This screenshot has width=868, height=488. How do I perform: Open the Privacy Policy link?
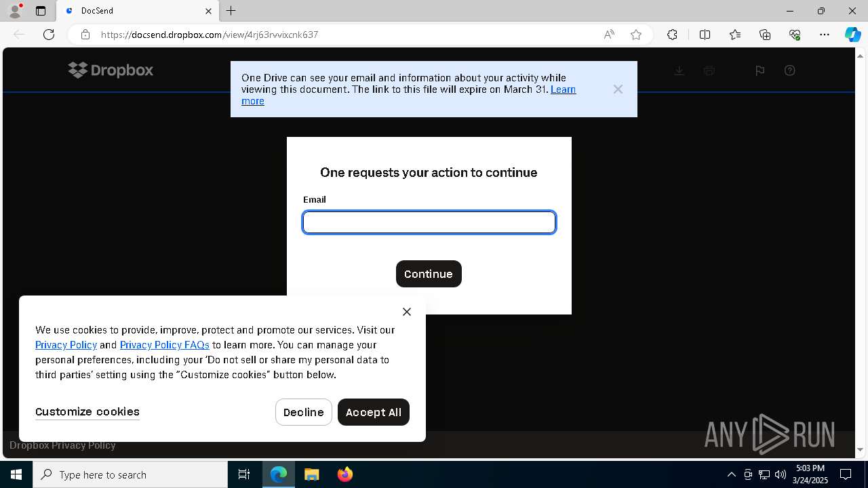66,345
